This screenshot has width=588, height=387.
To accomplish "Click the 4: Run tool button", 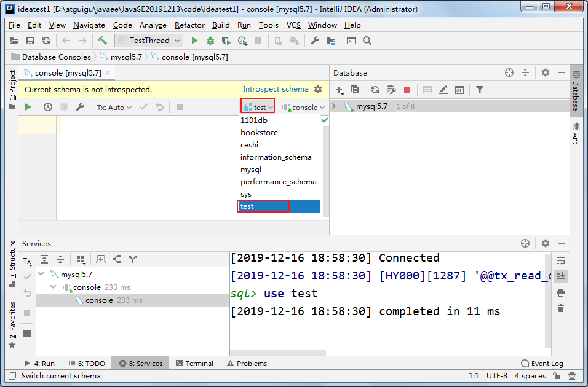I will coord(40,364).
